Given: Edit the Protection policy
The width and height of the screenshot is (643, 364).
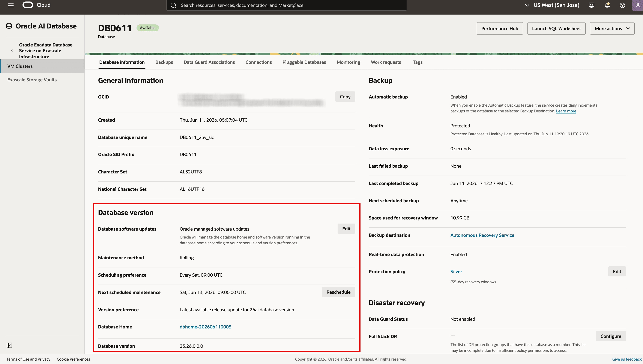Looking at the screenshot, I should click(x=617, y=272).
